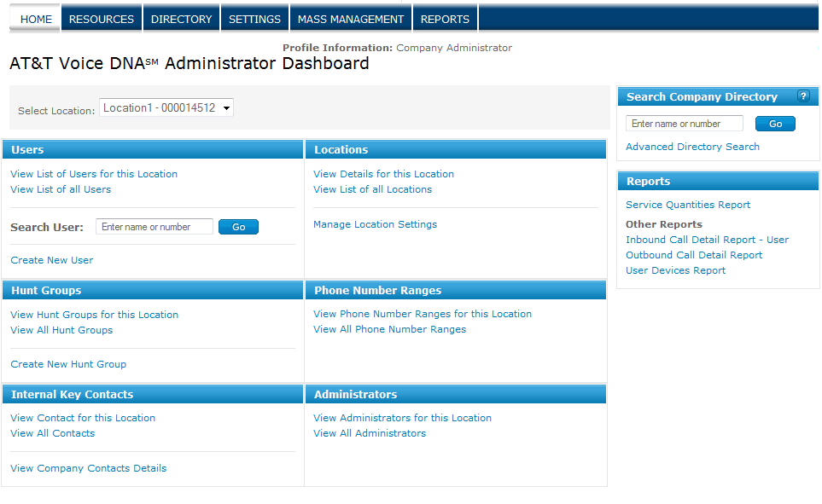The height and width of the screenshot is (504, 822).
Task: Open View All Contacts link
Action: pos(53,433)
